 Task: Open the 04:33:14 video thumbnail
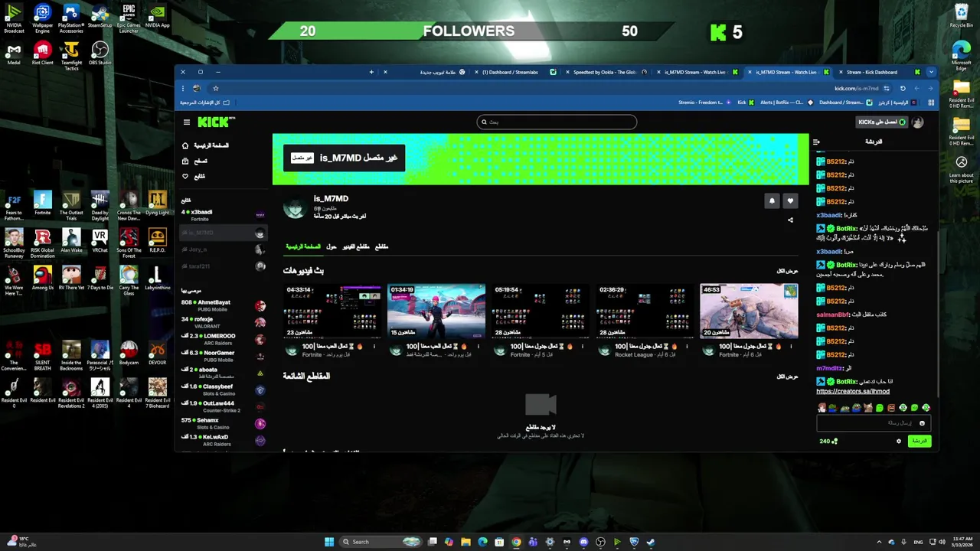pos(332,311)
